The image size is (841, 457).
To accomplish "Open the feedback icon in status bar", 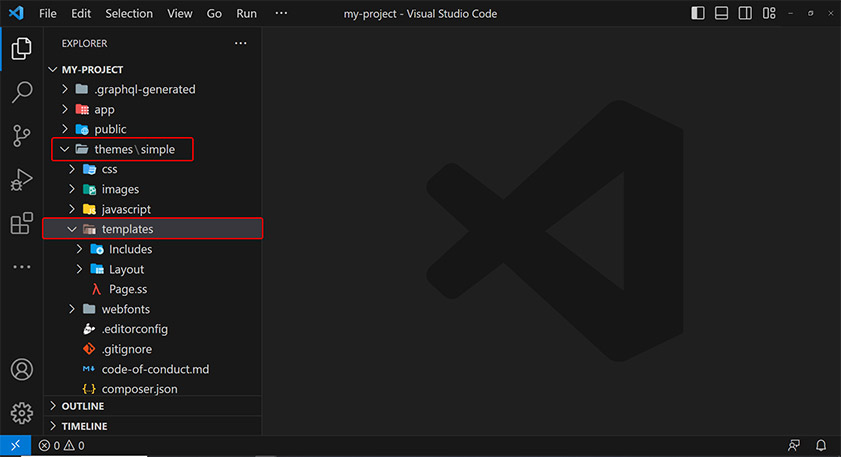I will 794,446.
